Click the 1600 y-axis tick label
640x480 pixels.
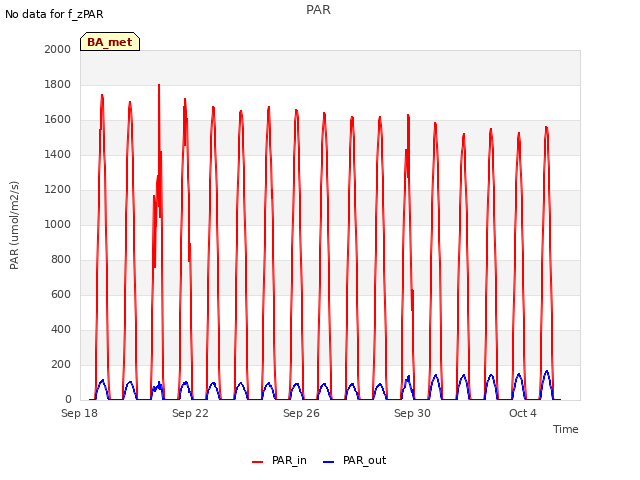click(x=58, y=120)
